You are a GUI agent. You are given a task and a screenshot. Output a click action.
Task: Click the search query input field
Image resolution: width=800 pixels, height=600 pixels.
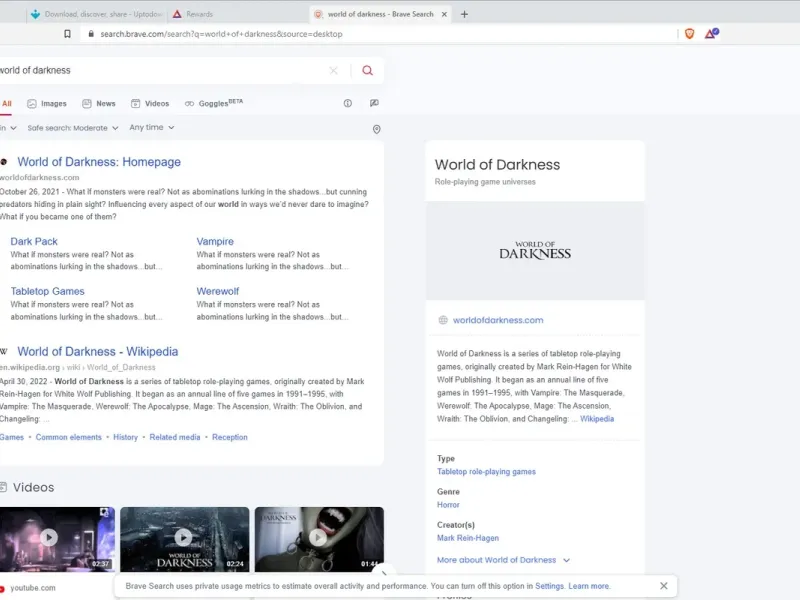[163, 70]
